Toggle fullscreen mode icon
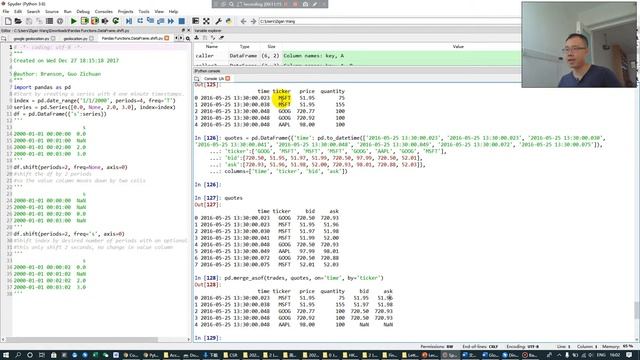Image resolution: width=640 pixels, height=360 pixels. pos(206,21)
